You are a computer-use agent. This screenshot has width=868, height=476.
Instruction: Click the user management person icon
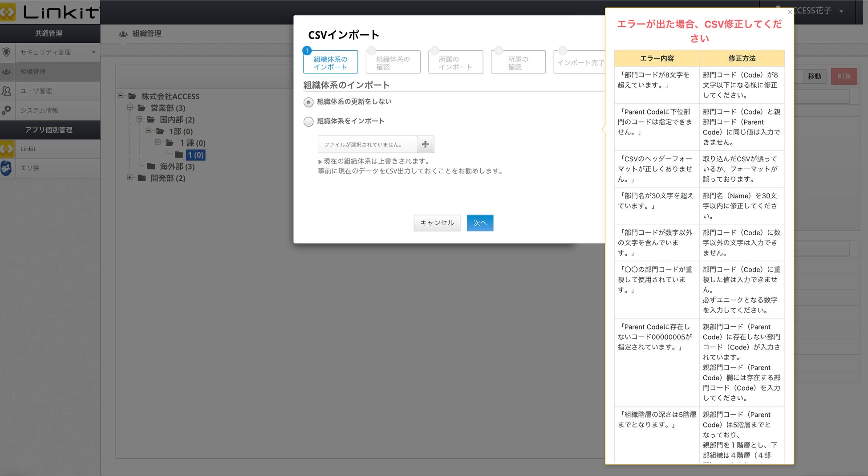(7, 91)
